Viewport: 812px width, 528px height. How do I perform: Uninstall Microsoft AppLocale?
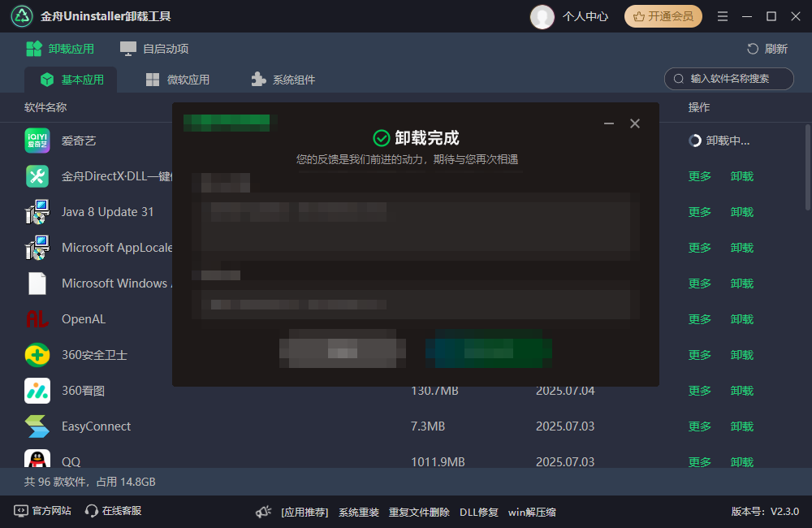[x=741, y=248]
